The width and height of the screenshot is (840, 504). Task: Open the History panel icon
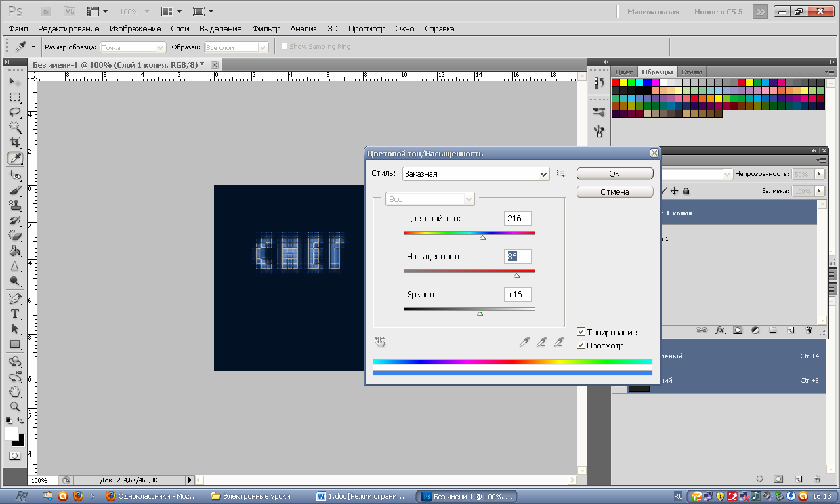[x=598, y=83]
